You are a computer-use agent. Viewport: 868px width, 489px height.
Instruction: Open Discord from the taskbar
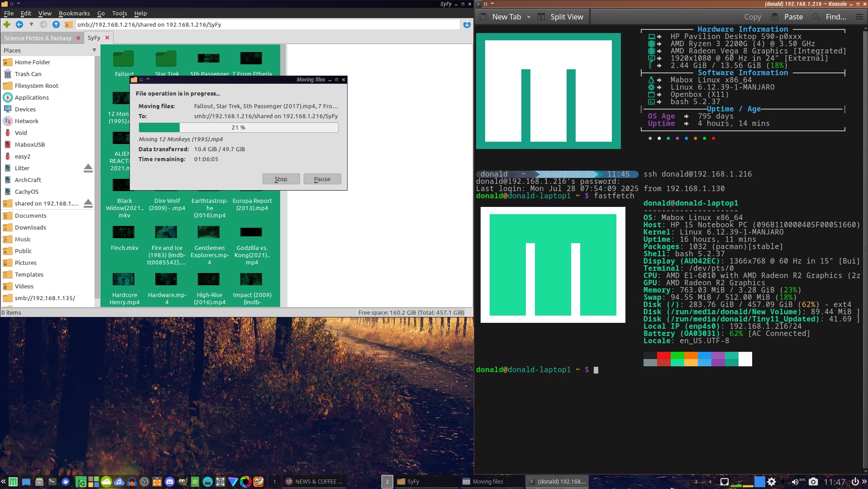click(x=170, y=482)
